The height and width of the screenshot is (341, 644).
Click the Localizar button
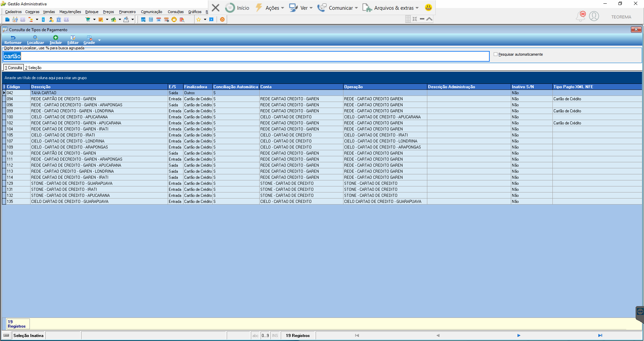(36, 40)
